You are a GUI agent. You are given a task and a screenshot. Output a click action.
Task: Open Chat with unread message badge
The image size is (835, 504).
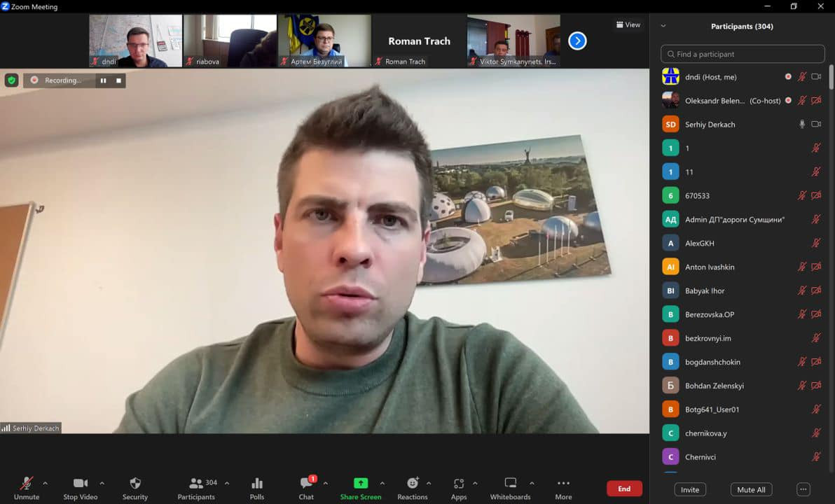click(306, 484)
